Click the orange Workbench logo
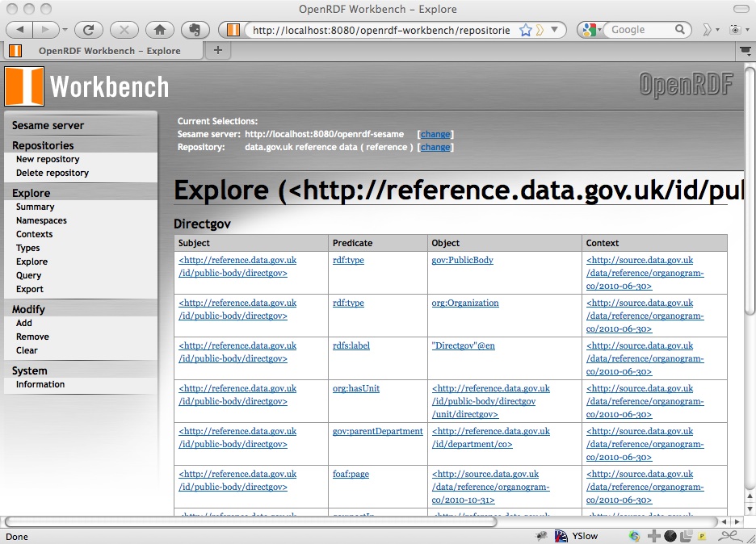This screenshot has height=544, width=756. tap(24, 86)
